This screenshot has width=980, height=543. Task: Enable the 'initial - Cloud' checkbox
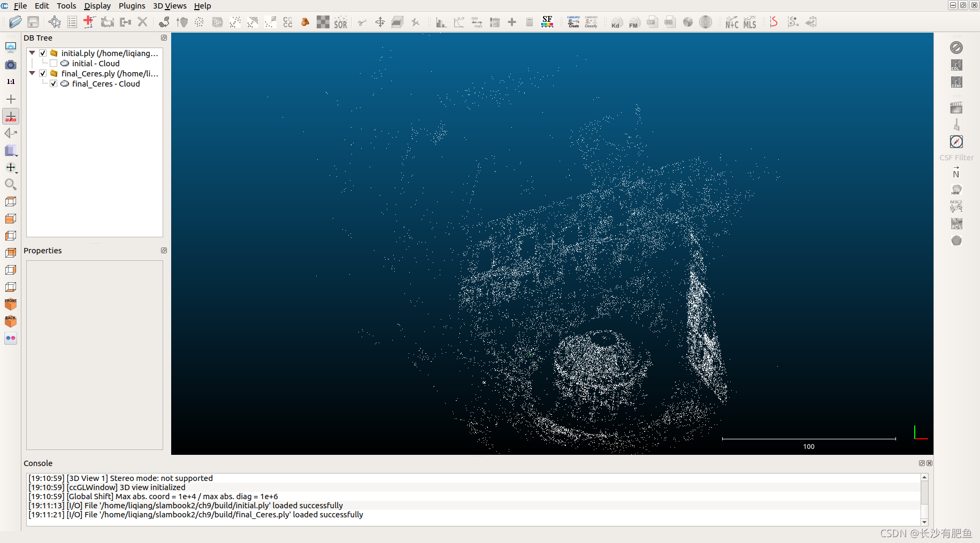53,63
